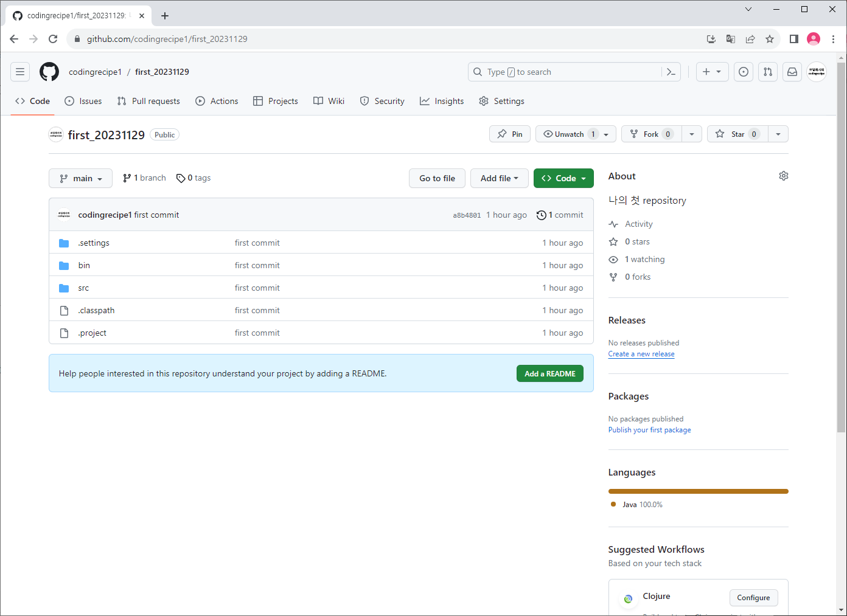Viewport: 847px width, 616px height.
Task: Star the repository
Action: (737, 134)
